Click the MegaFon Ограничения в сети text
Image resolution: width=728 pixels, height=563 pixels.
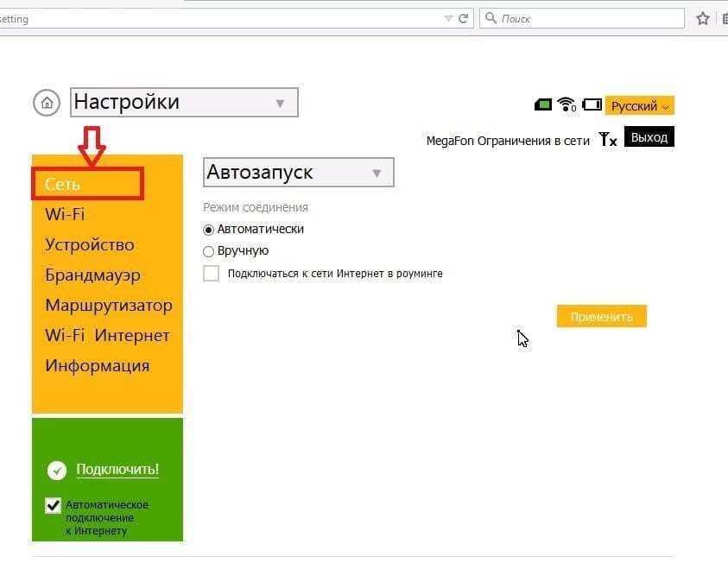pyautogui.click(x=508, y=141)
